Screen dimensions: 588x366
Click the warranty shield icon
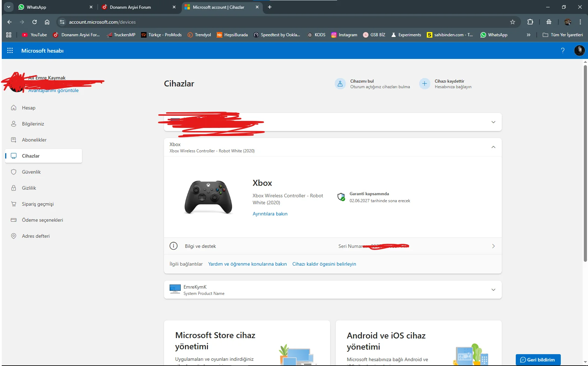click(x=341, y=197)
